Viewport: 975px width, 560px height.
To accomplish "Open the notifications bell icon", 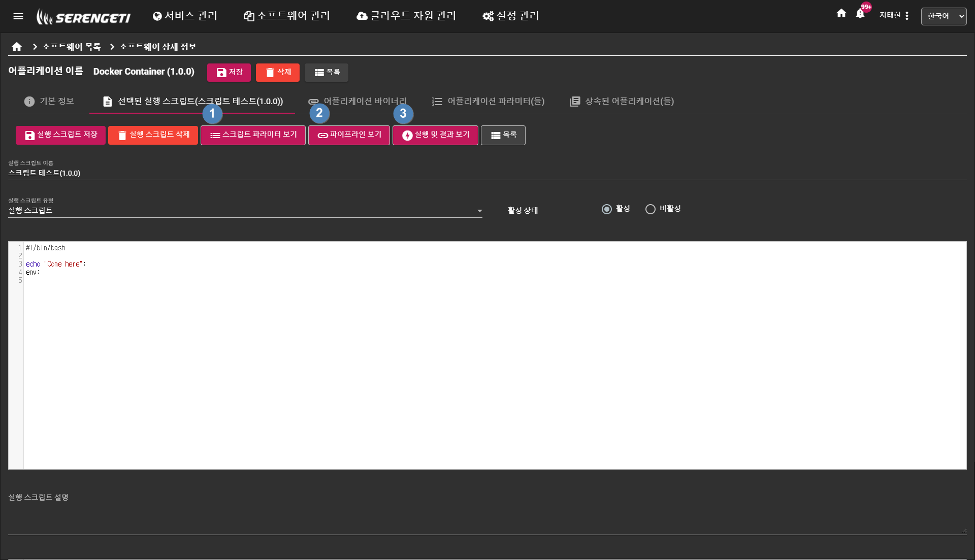I will 860,14.
